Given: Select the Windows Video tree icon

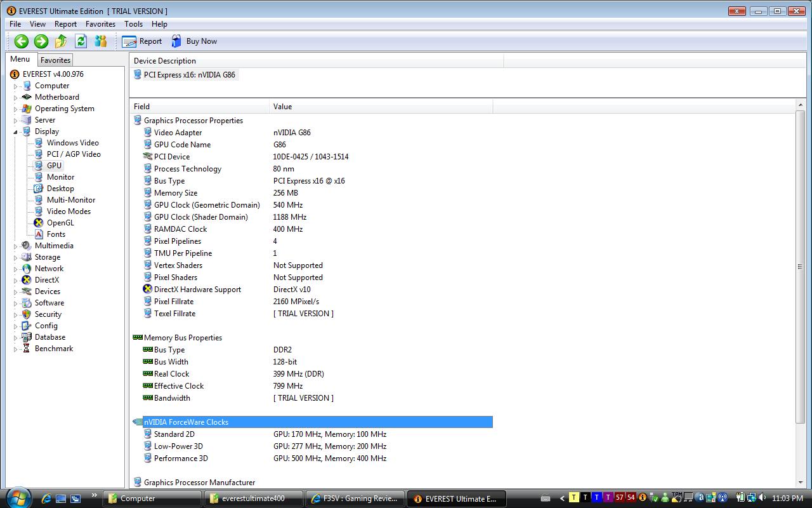Looking at the screenshot, I should click(39, 143).
